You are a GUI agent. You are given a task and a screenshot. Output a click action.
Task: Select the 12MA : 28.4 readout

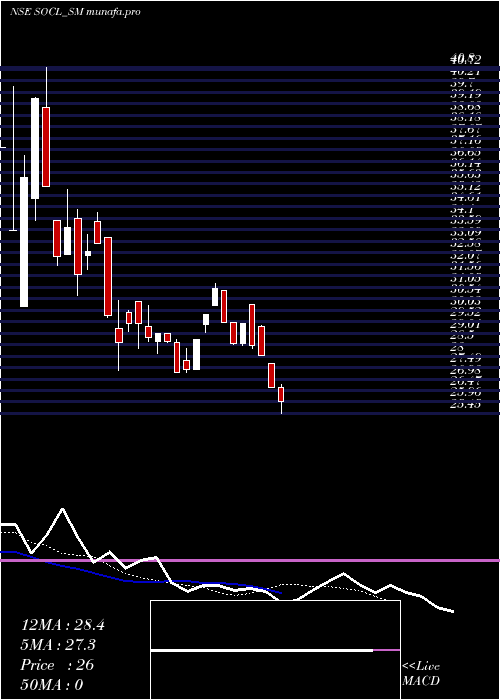(x=62, y=625)
